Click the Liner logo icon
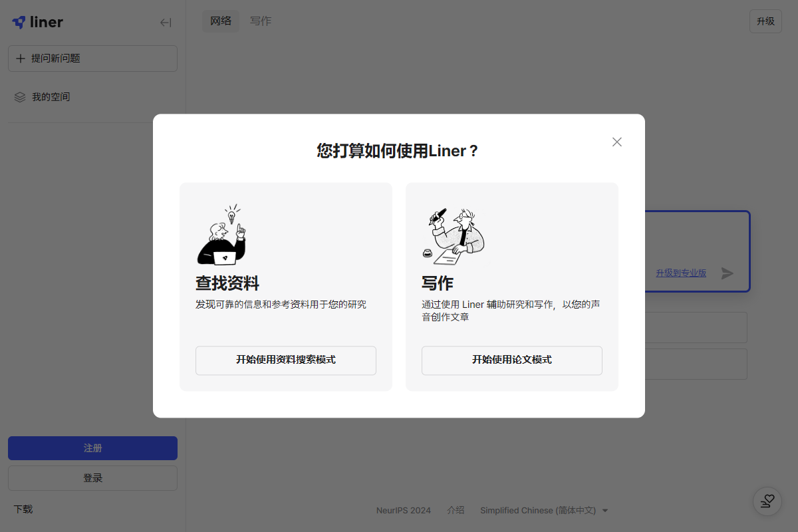 (19, 22)
